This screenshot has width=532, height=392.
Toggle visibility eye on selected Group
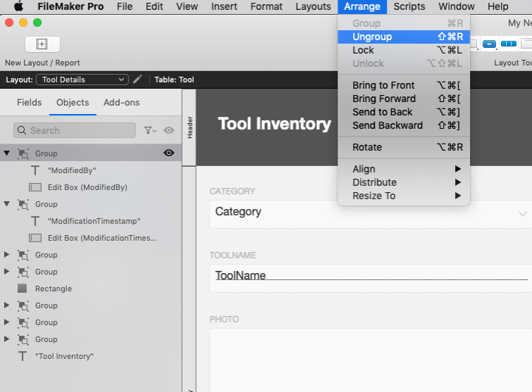point(169,153)
